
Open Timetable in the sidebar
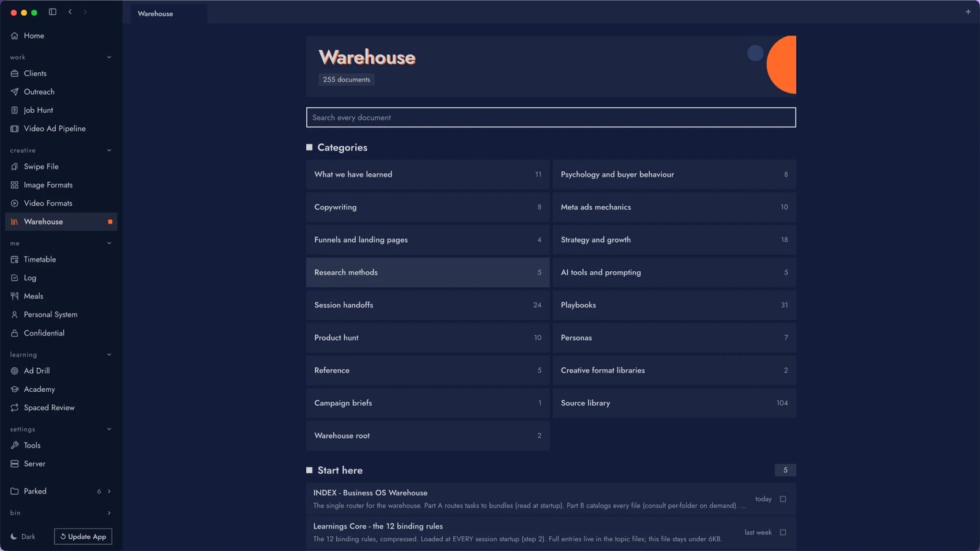61,260
